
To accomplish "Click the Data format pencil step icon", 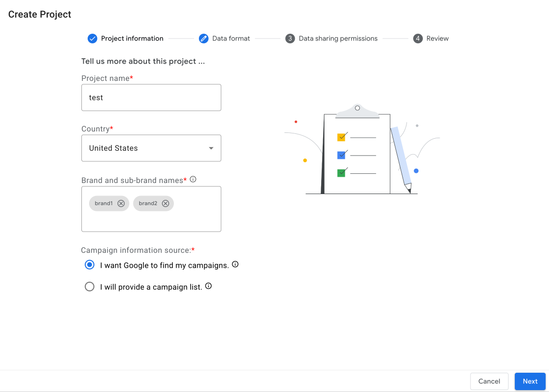I will coord(204,39).
